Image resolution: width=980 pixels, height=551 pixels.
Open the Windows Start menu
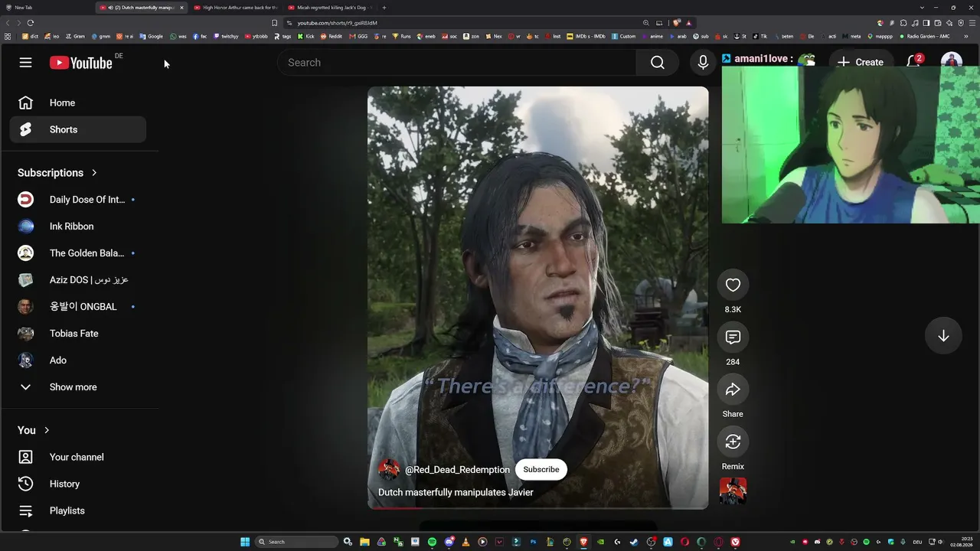[x=245, y=542]
